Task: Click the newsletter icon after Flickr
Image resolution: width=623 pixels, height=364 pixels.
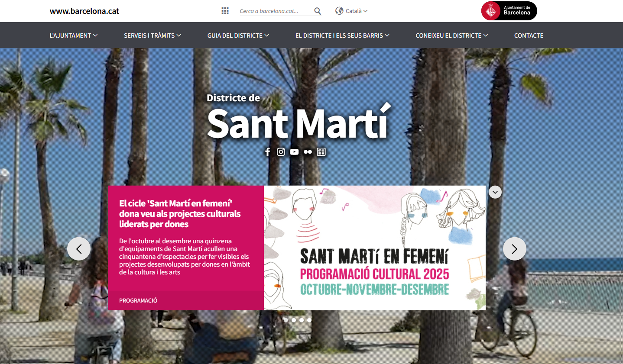Action: 321,152
